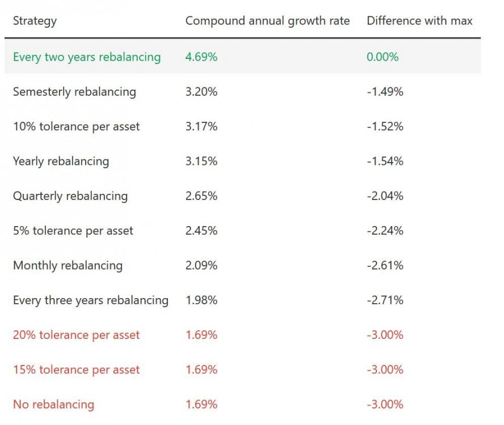The image size is (504, 425).
Task: Select Every three years rebalancing strategy
Action: tap(91, 300)
